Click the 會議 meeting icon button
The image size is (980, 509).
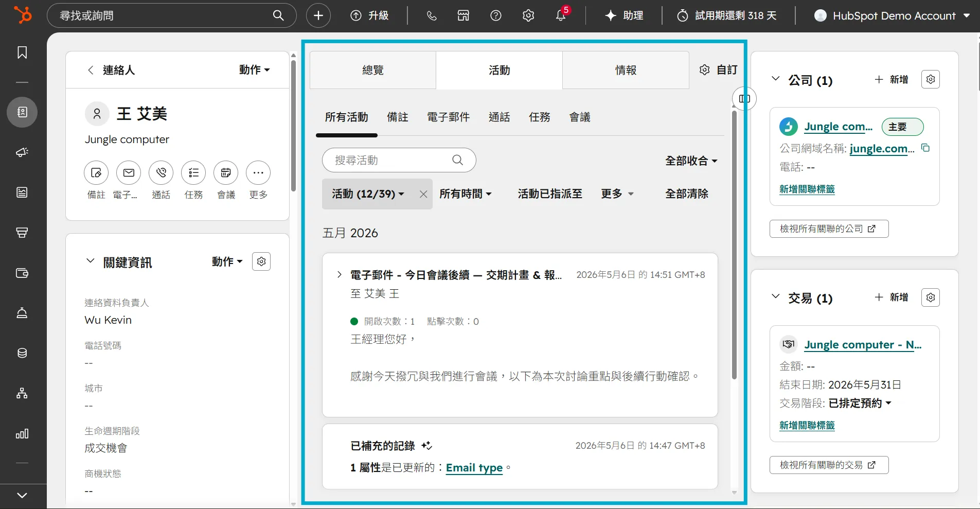[226, 173]
